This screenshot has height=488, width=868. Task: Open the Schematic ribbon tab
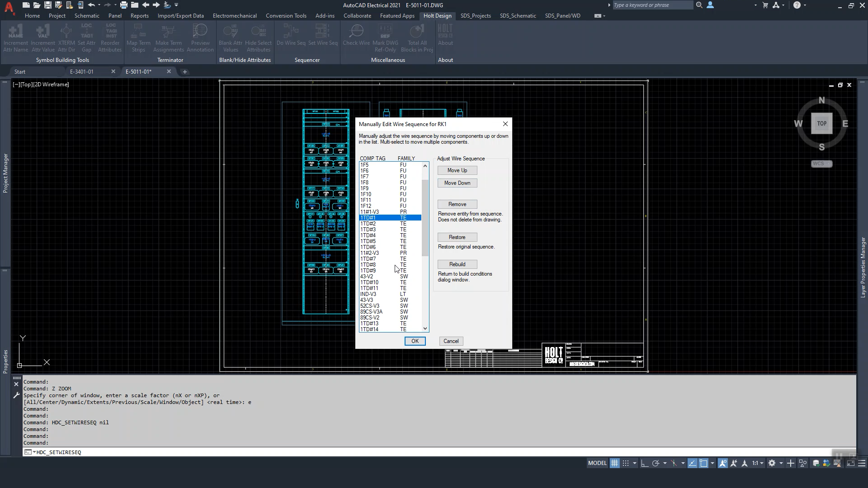click(x=87, y=15)
